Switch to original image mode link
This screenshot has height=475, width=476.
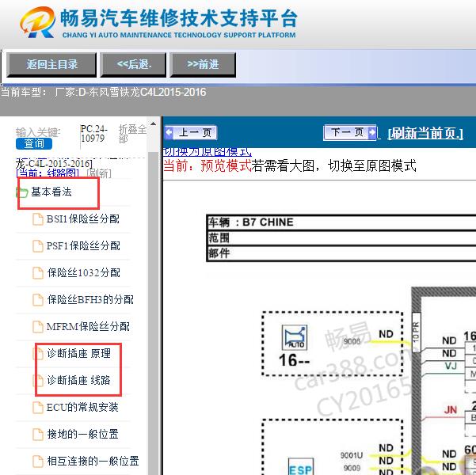tap(208, 152)
